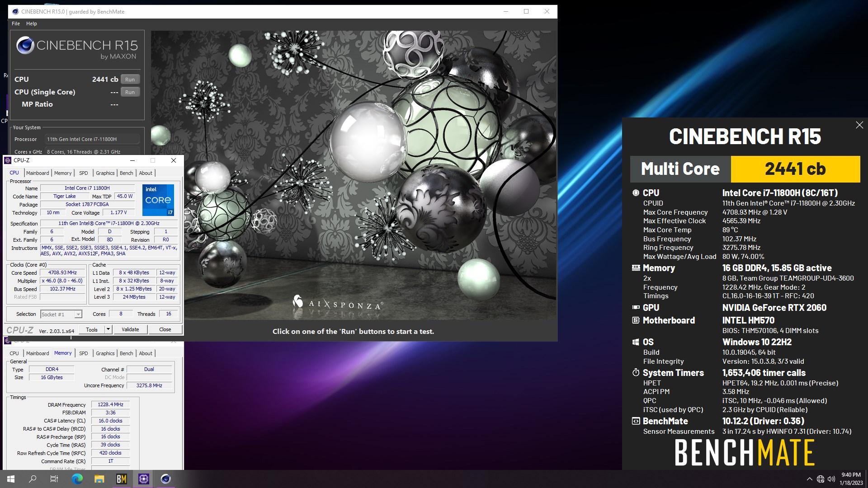868x488 pixels.
Task: Open the File menu in Cinebench
Action: 16,23
